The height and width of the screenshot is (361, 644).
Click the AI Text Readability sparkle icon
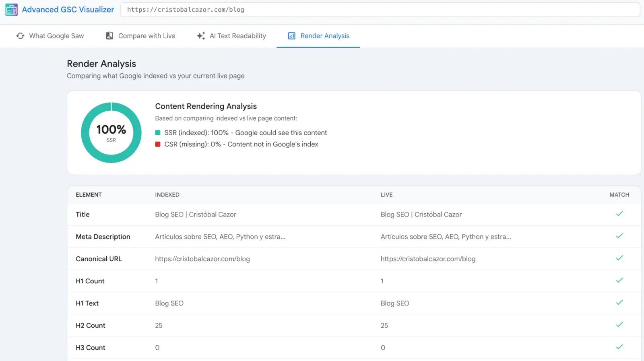[201, 36]
